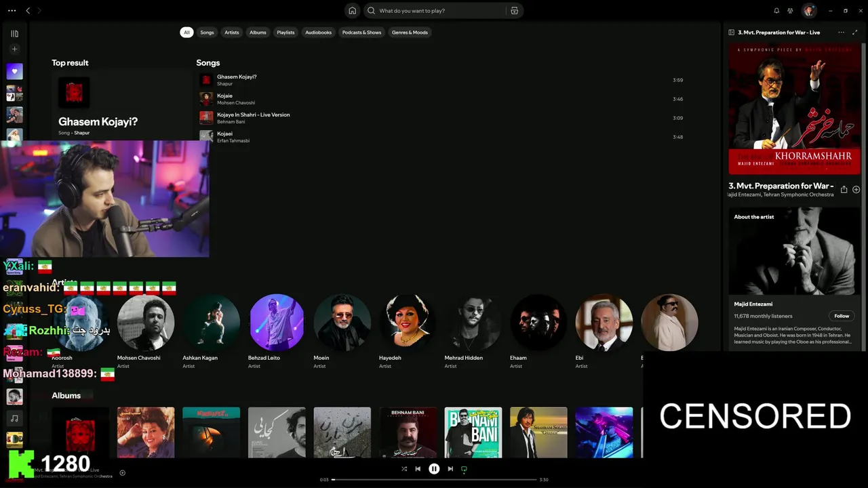This screenshot has width=868, height=488.
Task: Play song Ghasem Kojayi? by Shapur
Action: pos(441,80)
